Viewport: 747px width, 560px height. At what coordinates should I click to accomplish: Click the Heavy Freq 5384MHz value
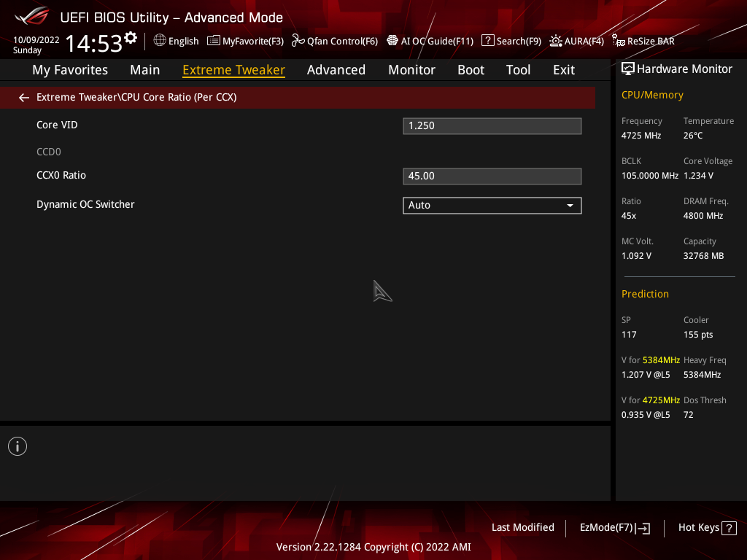[702, 375]
